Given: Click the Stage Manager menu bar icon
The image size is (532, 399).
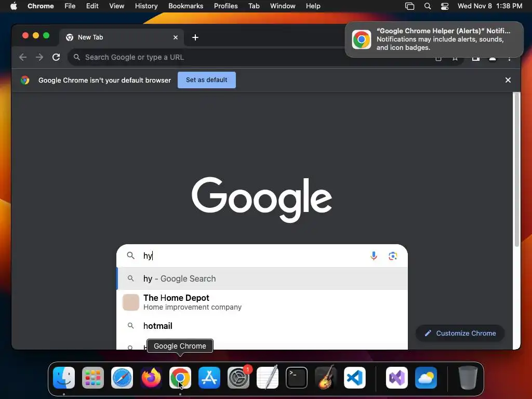Looking at the screenshot, I should pyautogui.click(x=409, y=6).
